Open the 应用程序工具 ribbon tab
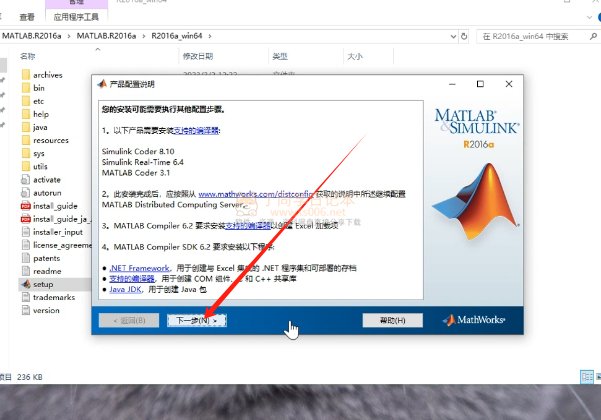 click(x=76, y=17)
